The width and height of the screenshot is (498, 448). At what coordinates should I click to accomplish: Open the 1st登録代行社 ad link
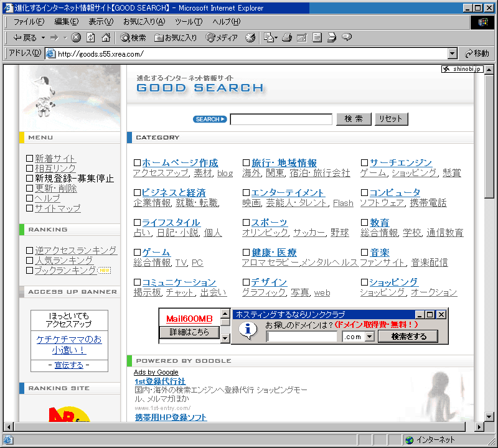point(160,381)
